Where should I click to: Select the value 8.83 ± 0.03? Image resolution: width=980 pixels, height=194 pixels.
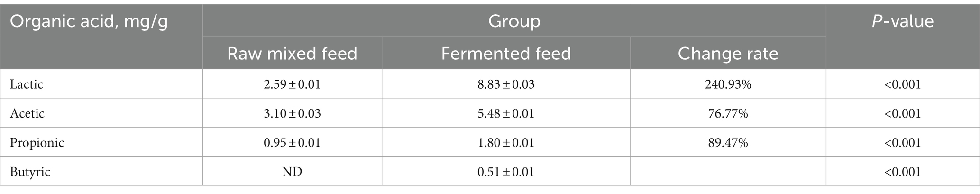506,84
